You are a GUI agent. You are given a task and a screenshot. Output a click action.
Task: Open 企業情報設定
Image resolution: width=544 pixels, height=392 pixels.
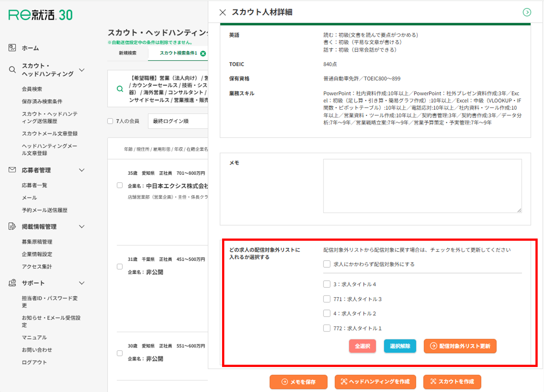tap(37, 254)
